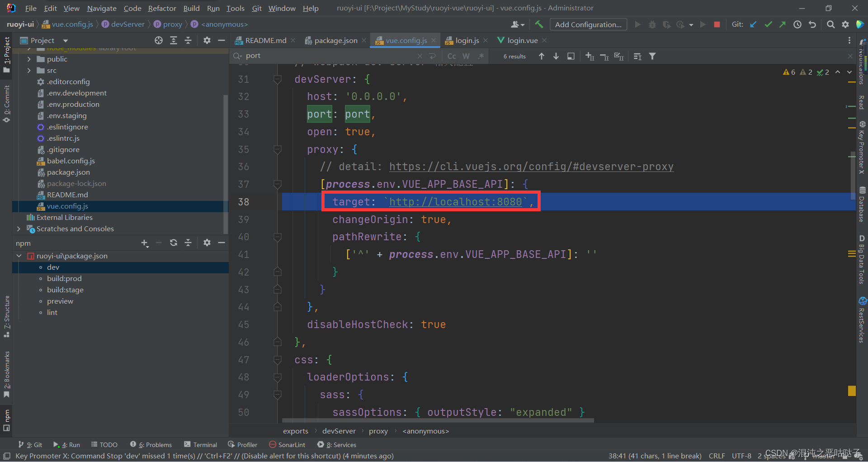The height and width of the screenshot is (462, 868).
Task: Click the Build project hammer icon
Action: tap(539, 24)
